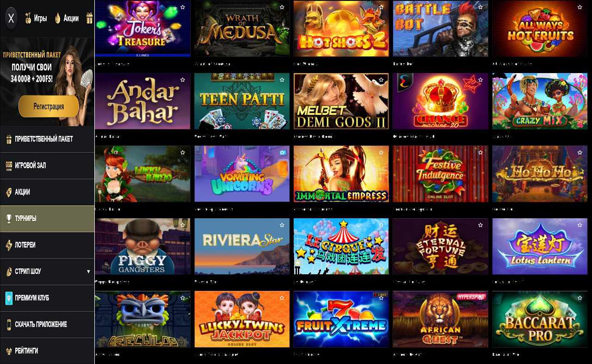The image size is (592, 364).
Task: Click the Рейтинги cup icon
Action: [x=9, y=351]
